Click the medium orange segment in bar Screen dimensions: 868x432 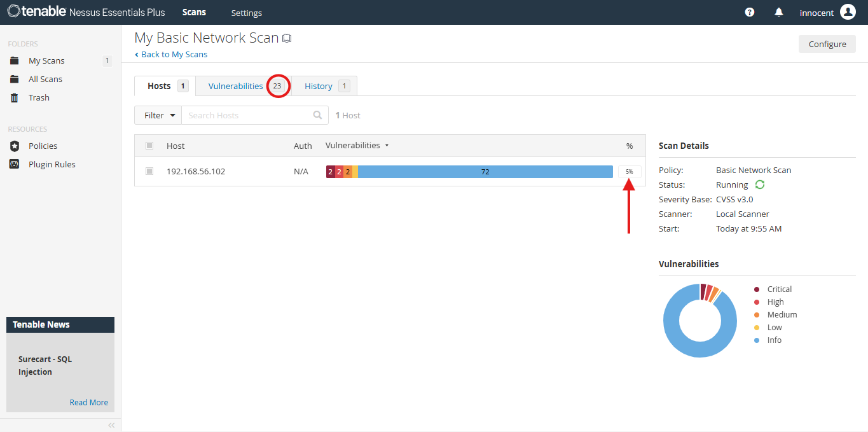pos(348,172)
